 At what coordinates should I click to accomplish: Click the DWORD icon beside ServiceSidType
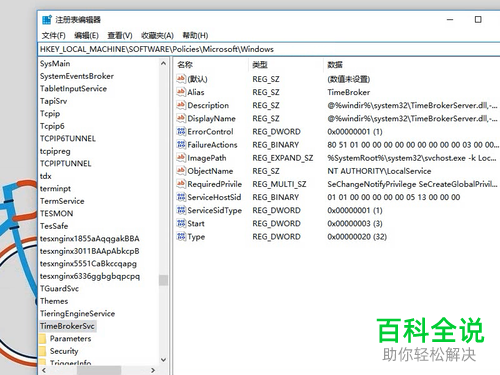[181, 210]
